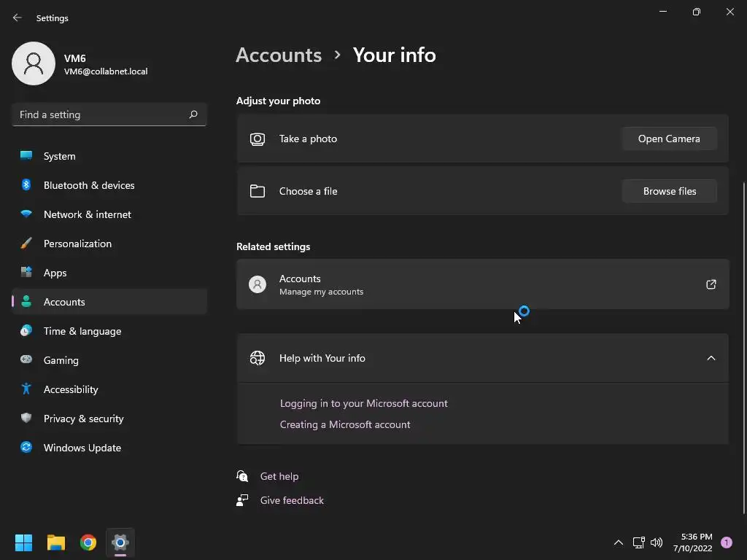The width and height of the screenshot is (747, 560).
Task: Click the Accessibility figure icon
Action: [x=26, y=389]
